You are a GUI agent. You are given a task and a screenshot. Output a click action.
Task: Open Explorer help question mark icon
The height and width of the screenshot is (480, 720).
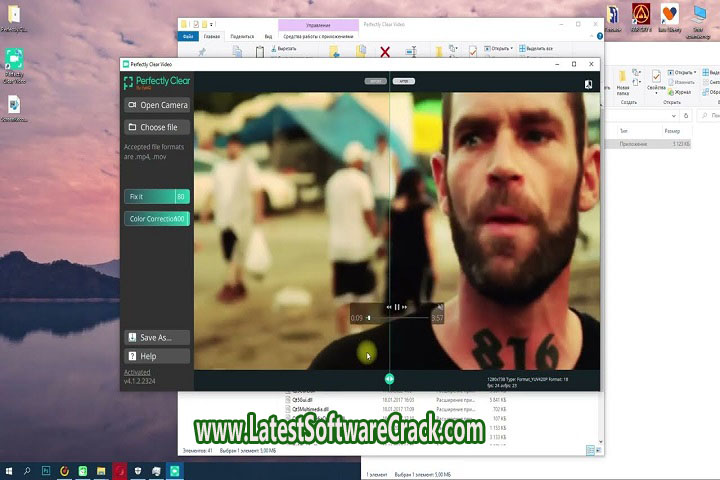(x=600, y=36)
